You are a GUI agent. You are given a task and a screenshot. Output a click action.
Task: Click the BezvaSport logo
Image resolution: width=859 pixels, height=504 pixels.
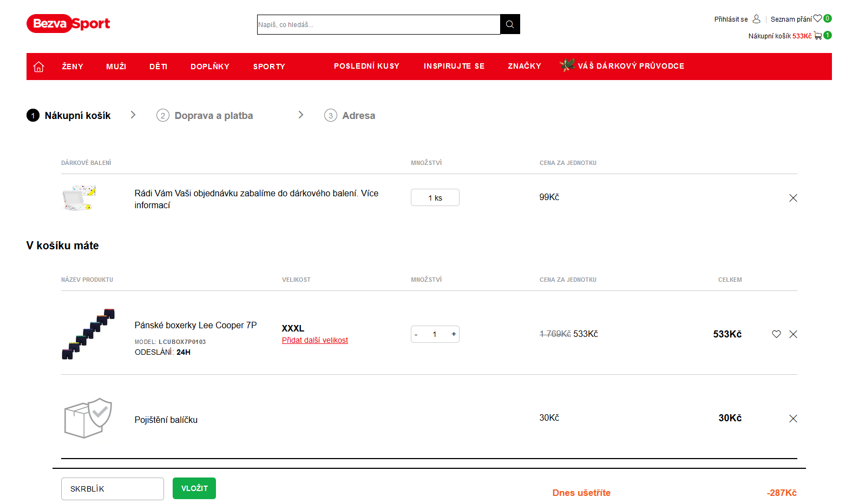68,24
